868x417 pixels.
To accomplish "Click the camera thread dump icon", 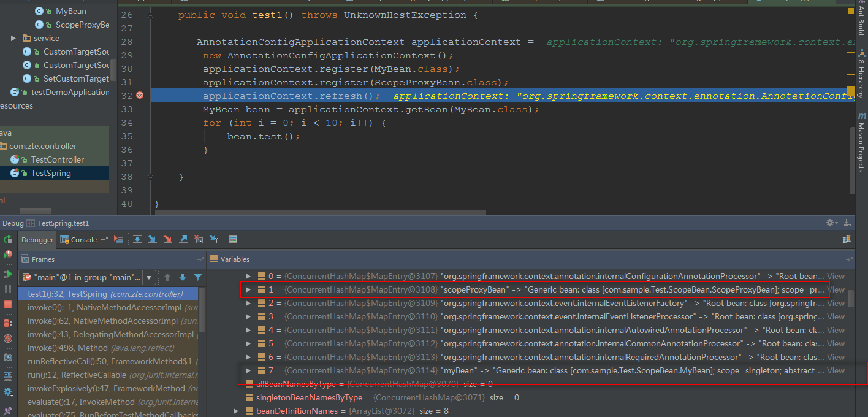I will [x=8, y=357].
